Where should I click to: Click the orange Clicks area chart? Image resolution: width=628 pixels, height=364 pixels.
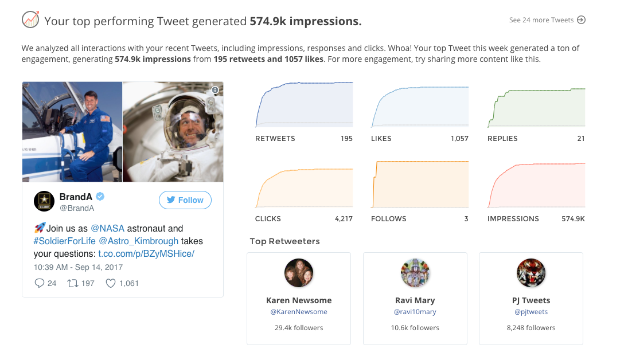click(304, 188)
